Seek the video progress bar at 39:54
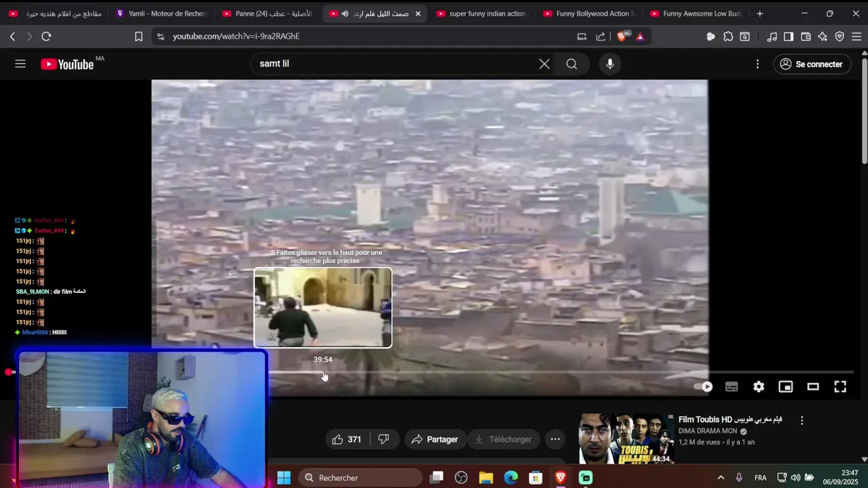 pos(323,372)
